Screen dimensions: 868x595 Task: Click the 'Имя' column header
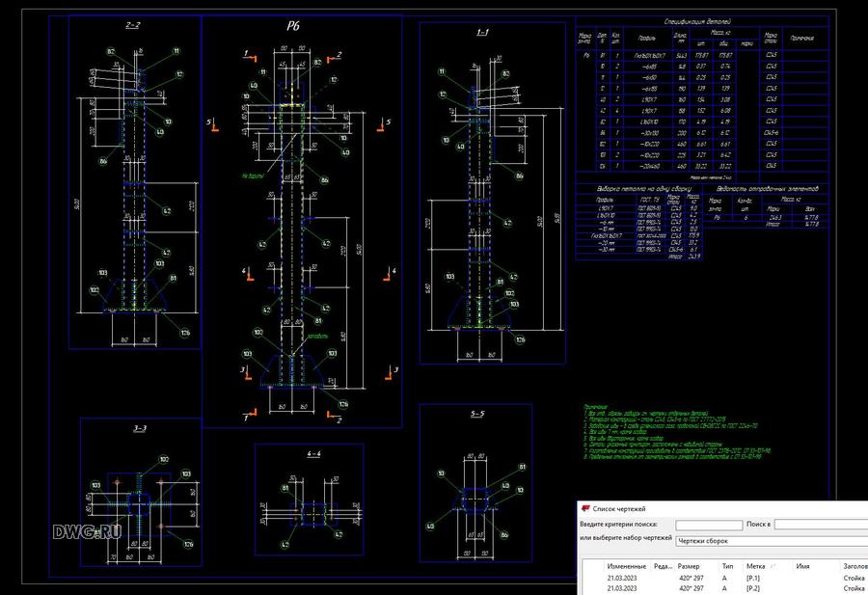(801, 567)
